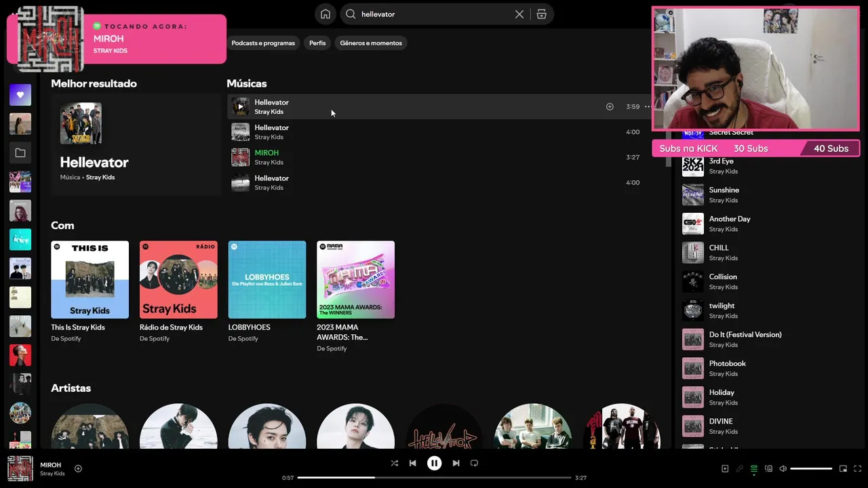Open MIROH album art in player bar
The image size is (868, 488).
(x=20, y=468)
